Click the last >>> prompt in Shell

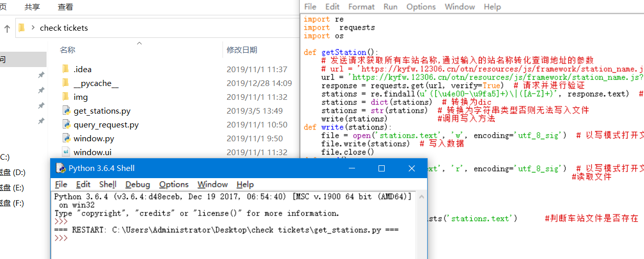coord(61,238)
